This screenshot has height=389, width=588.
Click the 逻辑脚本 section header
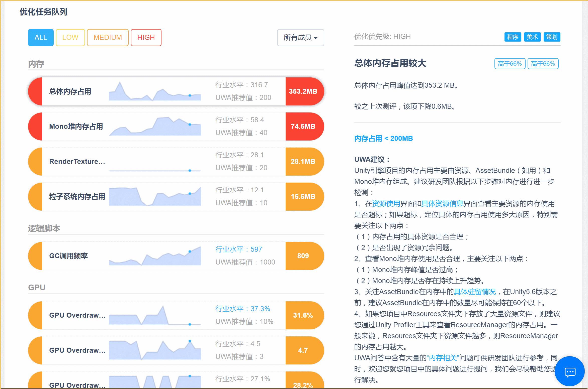click(44, 228)
